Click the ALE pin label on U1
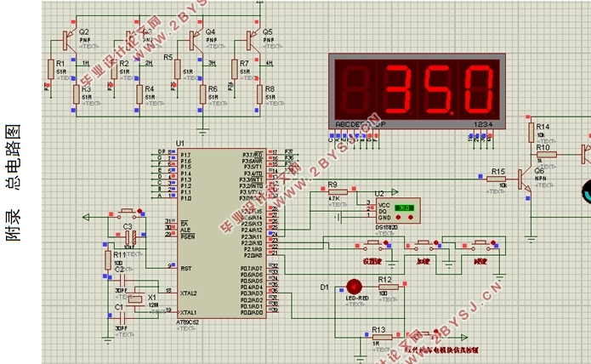Screen dimensions: 591x364 185,230
